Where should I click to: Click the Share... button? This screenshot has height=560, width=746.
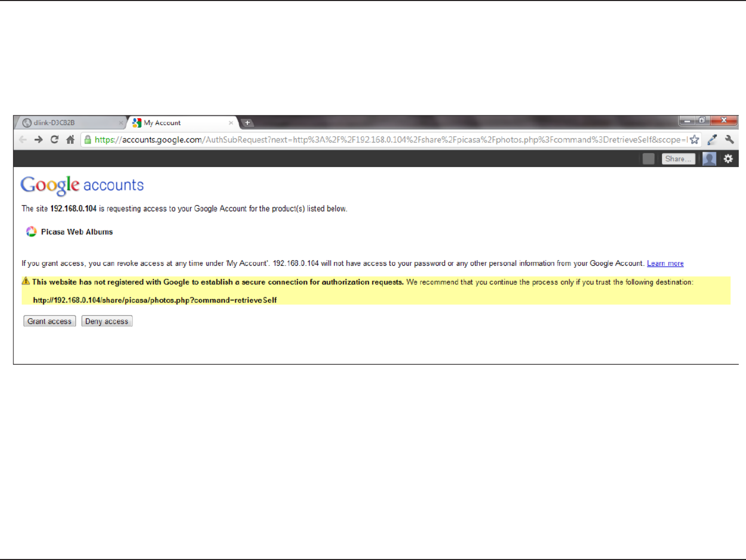pyautogui.click(x=678, y=159)
